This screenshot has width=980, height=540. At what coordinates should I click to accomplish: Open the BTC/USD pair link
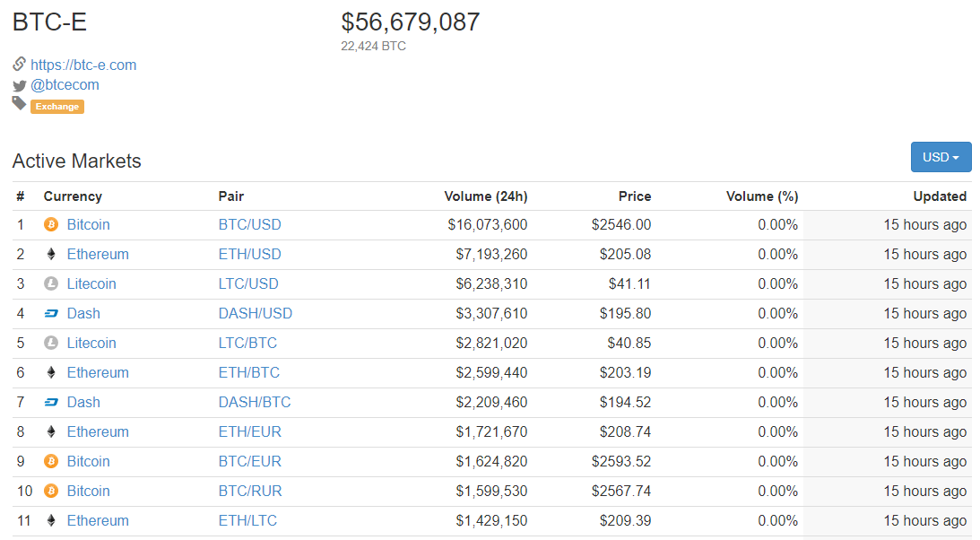click(x=249, y=224)
